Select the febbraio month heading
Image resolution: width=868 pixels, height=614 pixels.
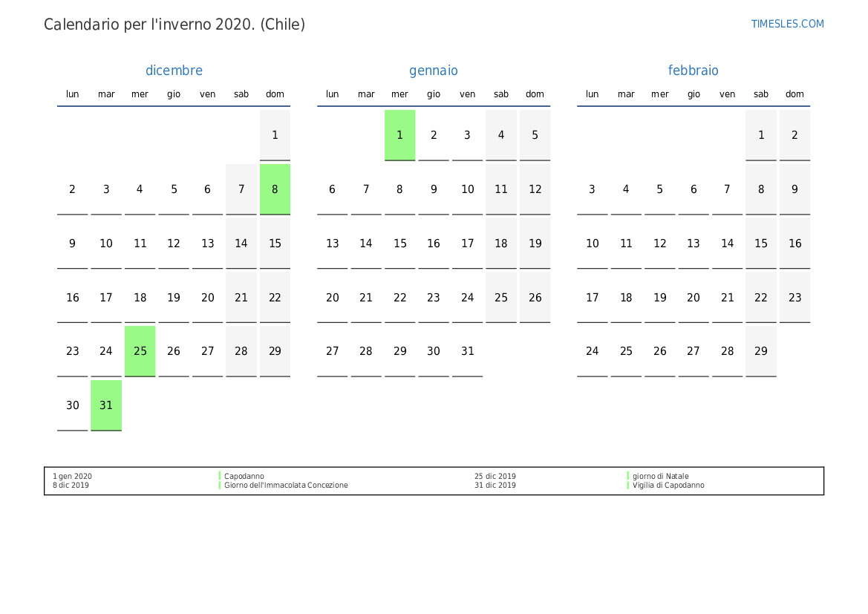[x=693, y=71]
